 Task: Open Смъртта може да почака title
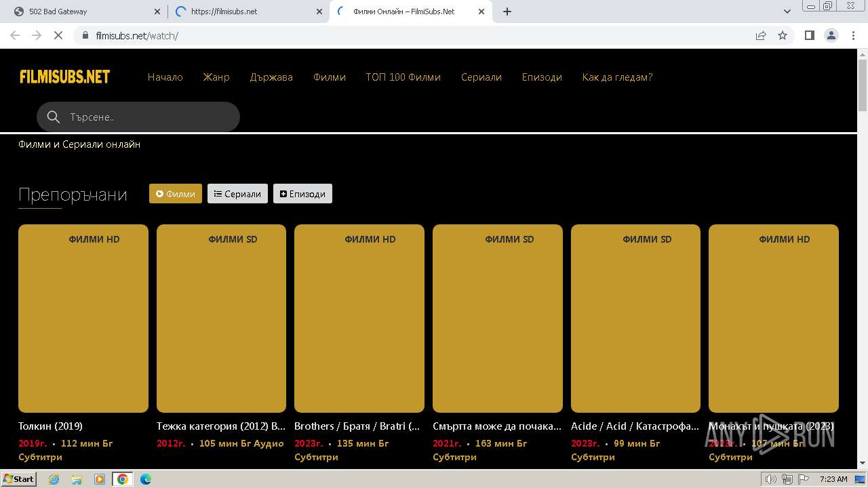pyautogui.click(x=497, y=426)
